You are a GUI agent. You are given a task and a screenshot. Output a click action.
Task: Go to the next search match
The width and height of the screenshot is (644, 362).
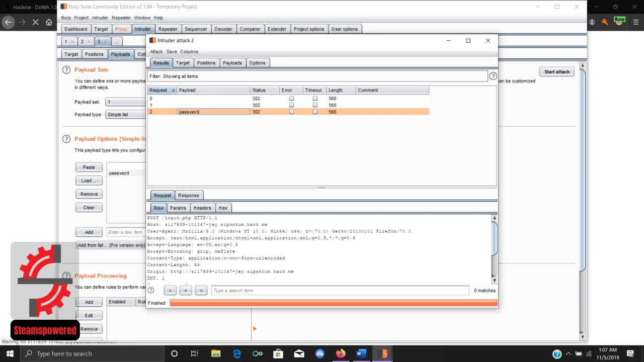tap(201, 291)
